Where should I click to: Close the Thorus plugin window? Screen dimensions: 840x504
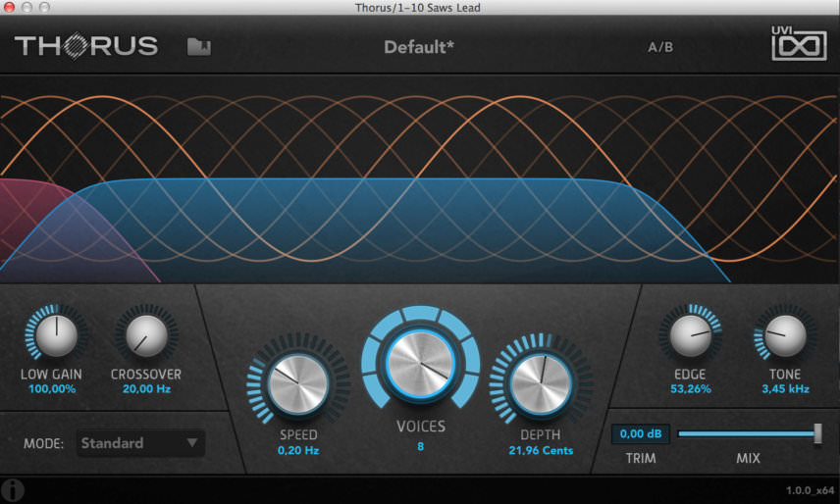pos(9,7)
